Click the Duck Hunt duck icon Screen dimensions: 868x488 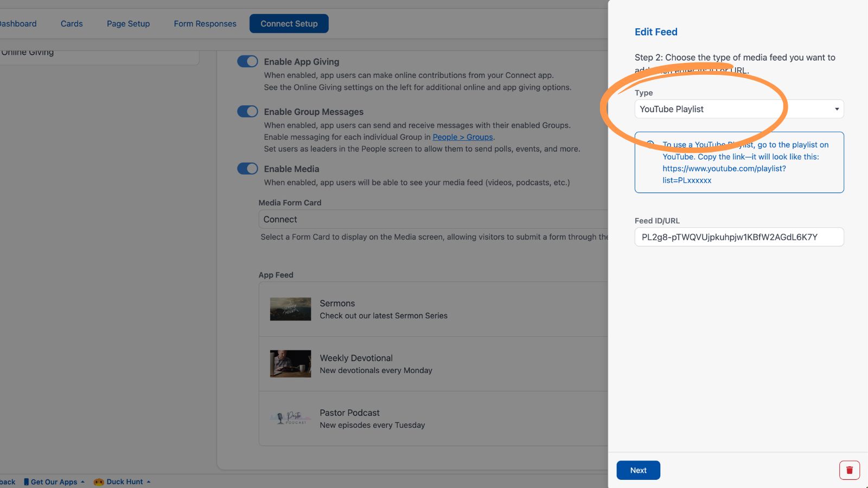point(99,481)
